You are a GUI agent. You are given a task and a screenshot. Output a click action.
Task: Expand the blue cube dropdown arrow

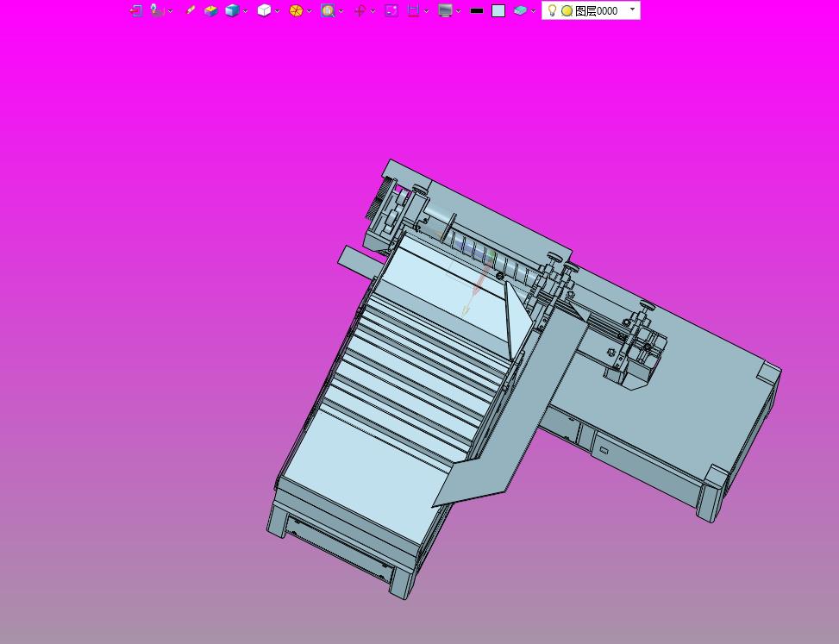245,10
